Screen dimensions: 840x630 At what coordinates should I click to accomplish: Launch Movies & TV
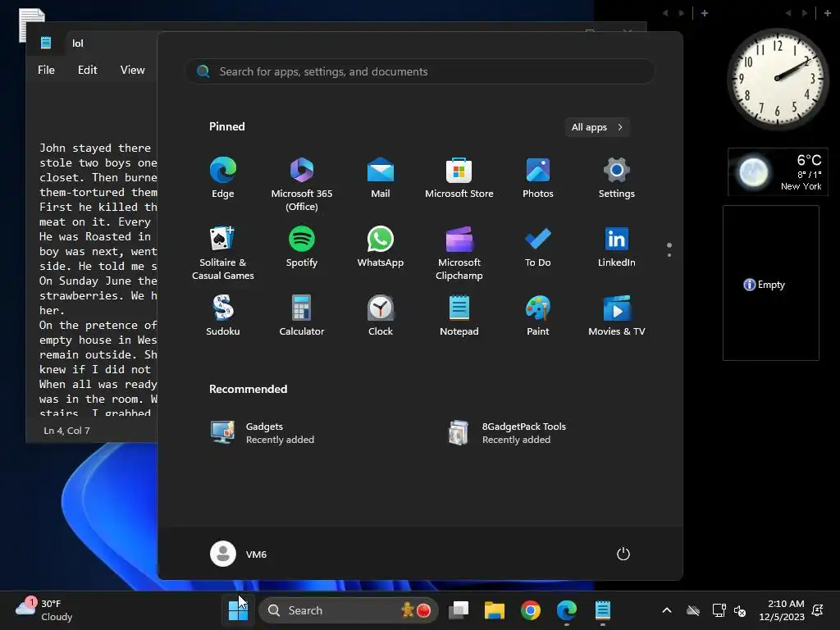tap(617, 316)
